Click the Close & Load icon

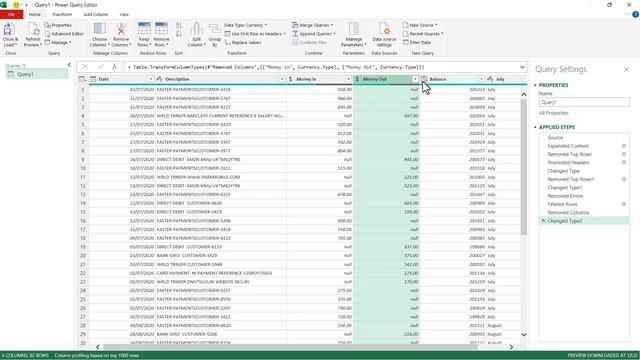point(9,29)
